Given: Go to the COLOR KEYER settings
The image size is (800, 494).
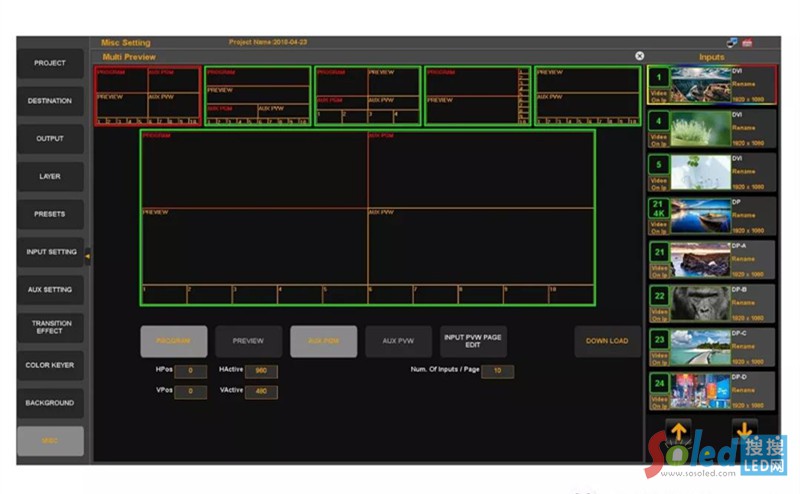Looking at the screenshot, I should click(x=50, y=365).
